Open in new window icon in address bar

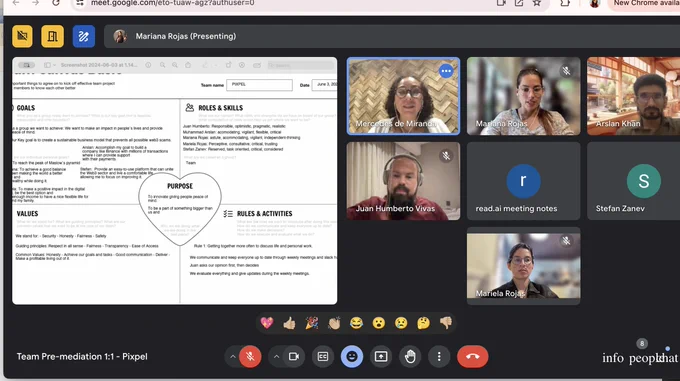(519, 3)
